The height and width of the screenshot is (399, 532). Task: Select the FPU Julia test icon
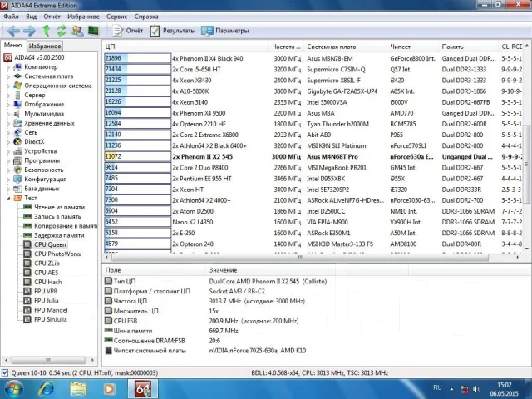[27, 301]
